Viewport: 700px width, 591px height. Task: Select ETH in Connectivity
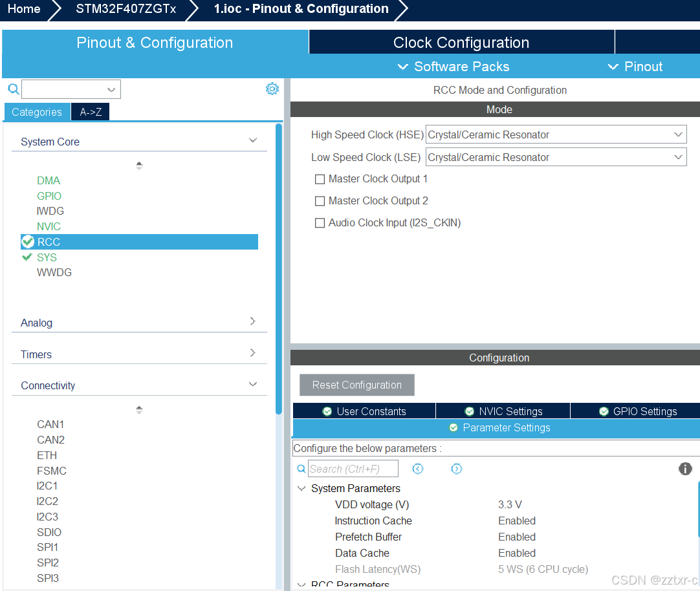click(47, 455)
